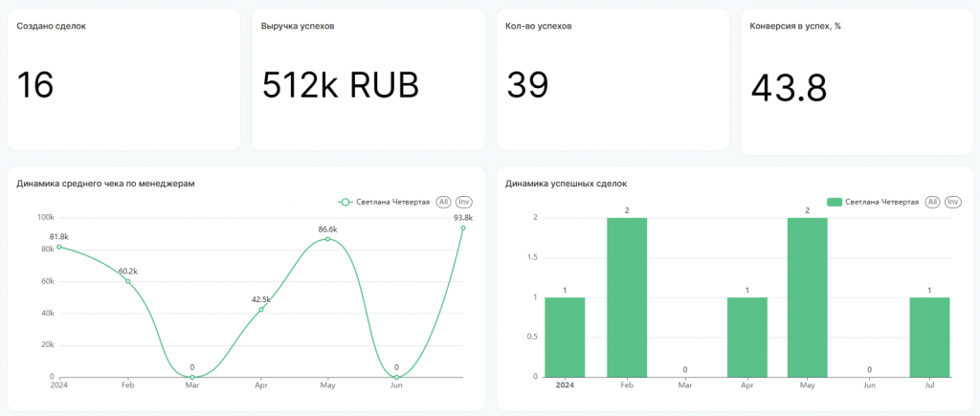Open the Выручка успехов 512k RUB card
Image resolution: width=980 pixels, height=416 pixels.
(x=368, y=79)
